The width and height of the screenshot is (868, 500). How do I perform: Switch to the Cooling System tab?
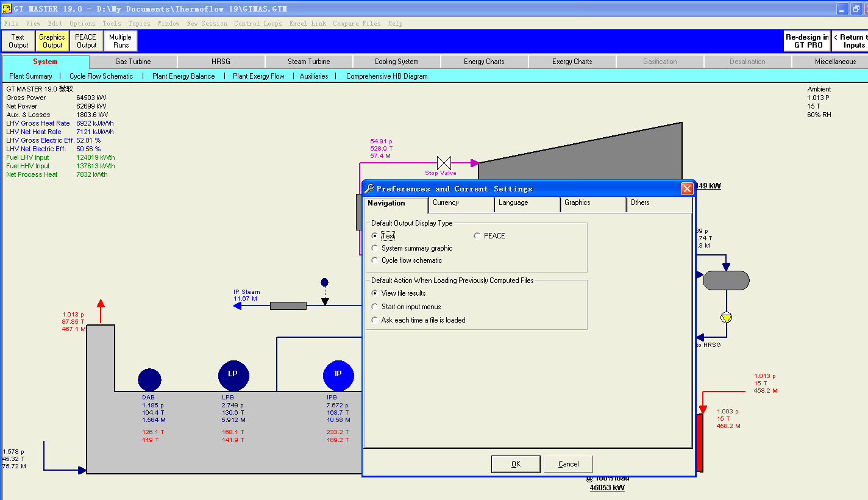pos(397,62)
